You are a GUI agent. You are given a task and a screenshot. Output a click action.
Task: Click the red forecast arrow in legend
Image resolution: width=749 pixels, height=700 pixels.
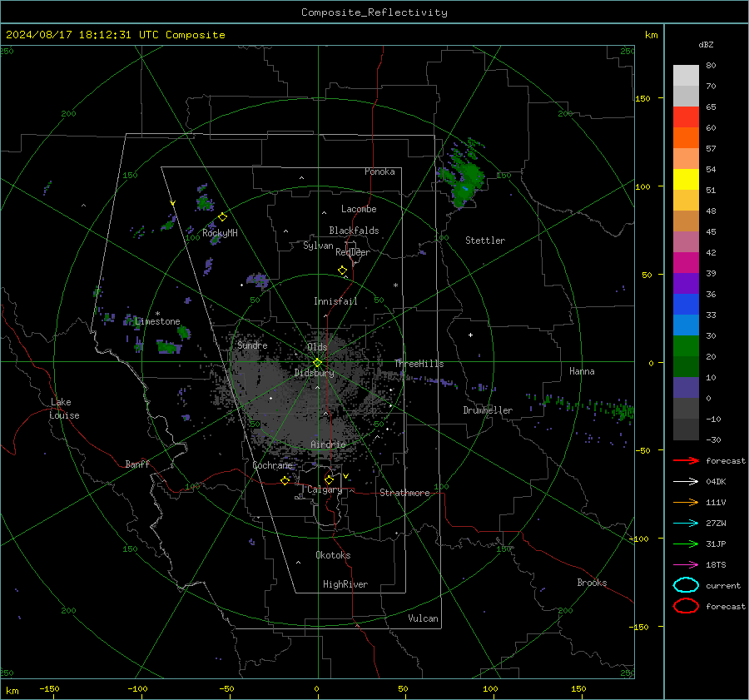686,460
